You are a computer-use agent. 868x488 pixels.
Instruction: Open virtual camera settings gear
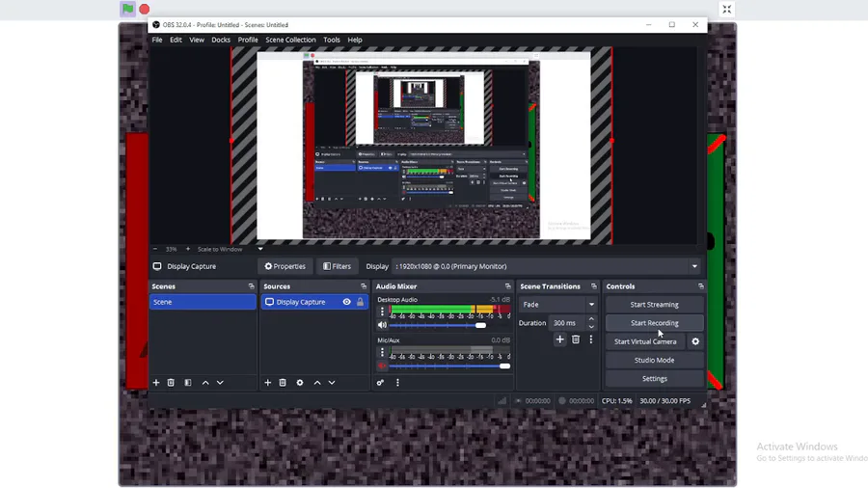(695, 341)
